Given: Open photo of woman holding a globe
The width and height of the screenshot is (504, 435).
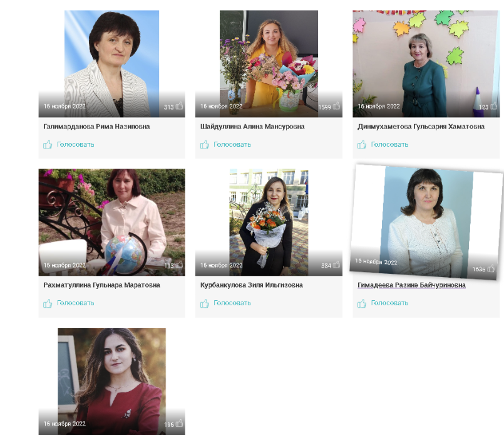Looking at the screenshot, I should 112,223.
